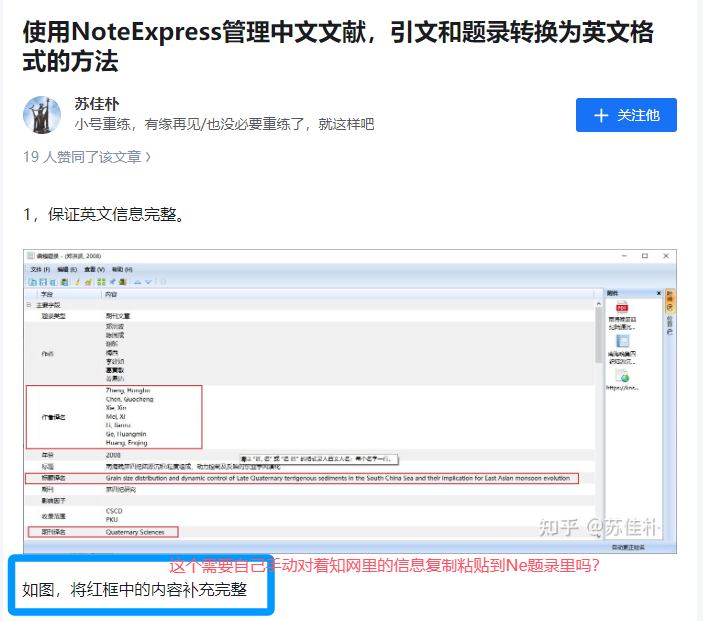The image size is (703, 621).
Task: Open the 编辑 (E) menu
Action: 67,269
